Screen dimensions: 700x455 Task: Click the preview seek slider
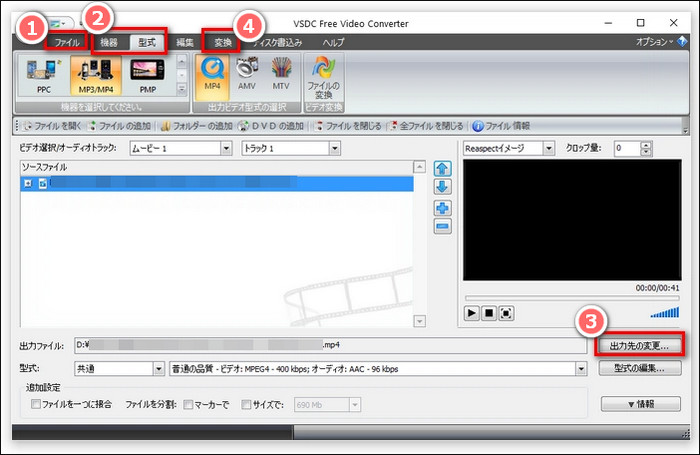572,298
